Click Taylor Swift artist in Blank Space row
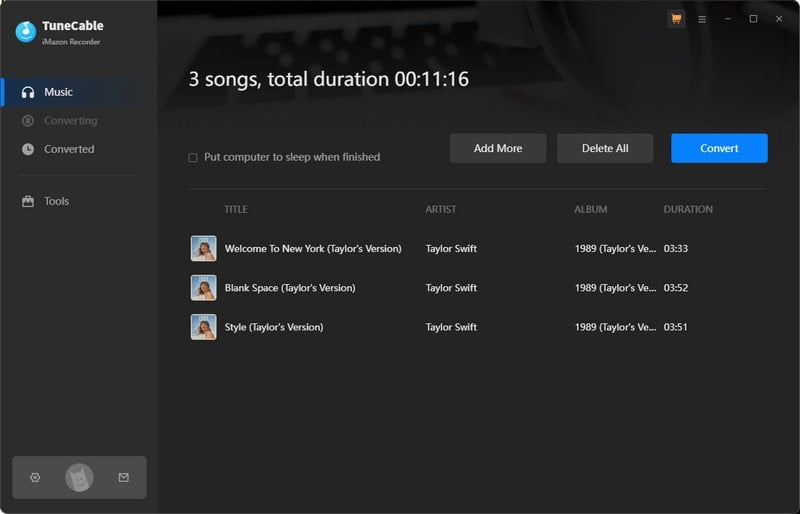The height and width of the screenshot is (514, 800). point(452,288)
